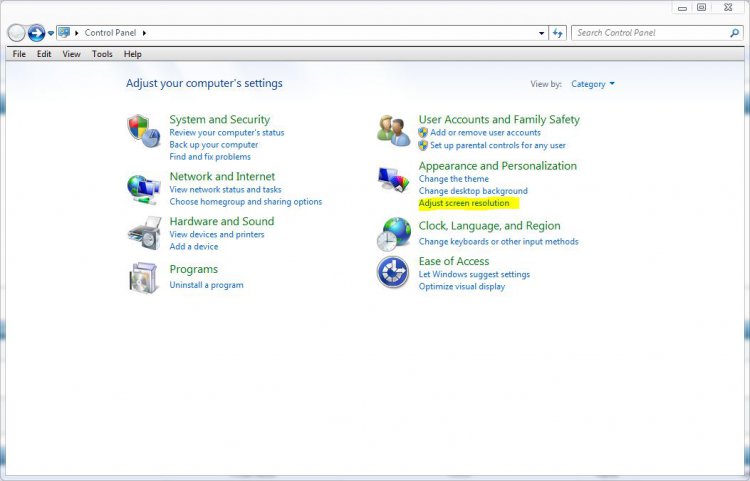Click Choose homegroup and sharing options

246,202
